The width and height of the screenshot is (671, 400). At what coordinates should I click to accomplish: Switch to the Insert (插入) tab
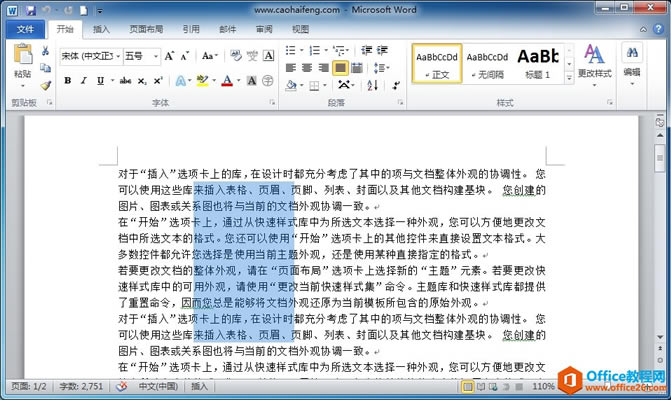101,29
